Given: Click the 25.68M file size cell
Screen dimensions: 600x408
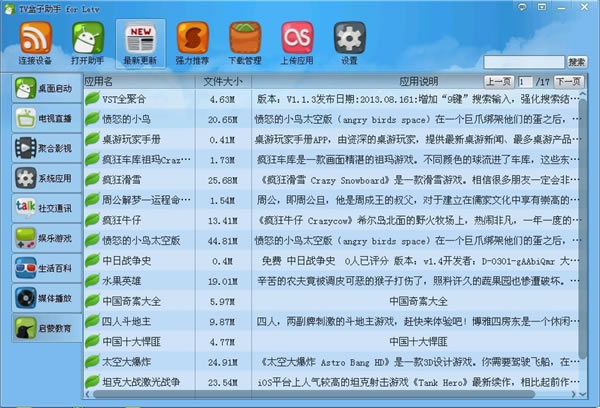Looking at the screenshot, I should click(223, 181).
